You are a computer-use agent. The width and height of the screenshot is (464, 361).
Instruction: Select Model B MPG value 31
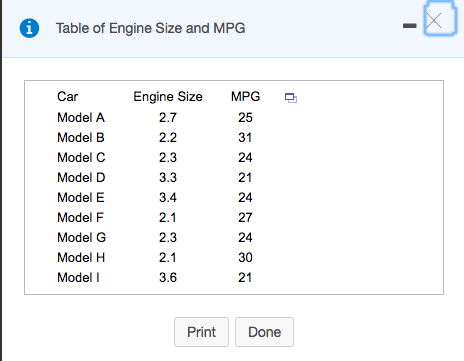[x=245, y=137]
